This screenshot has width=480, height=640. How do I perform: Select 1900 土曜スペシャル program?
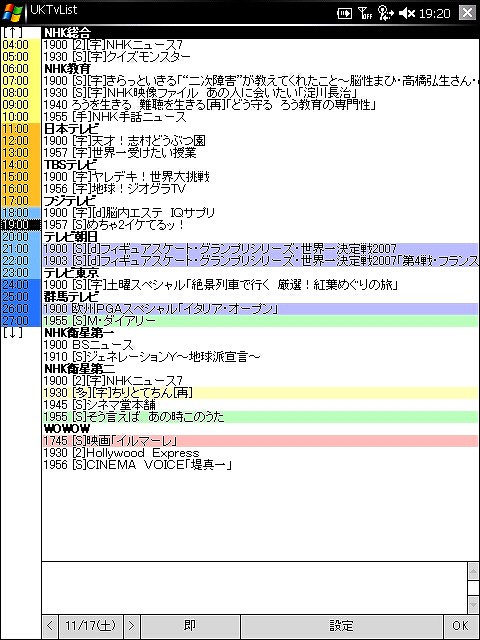(260, 285)
